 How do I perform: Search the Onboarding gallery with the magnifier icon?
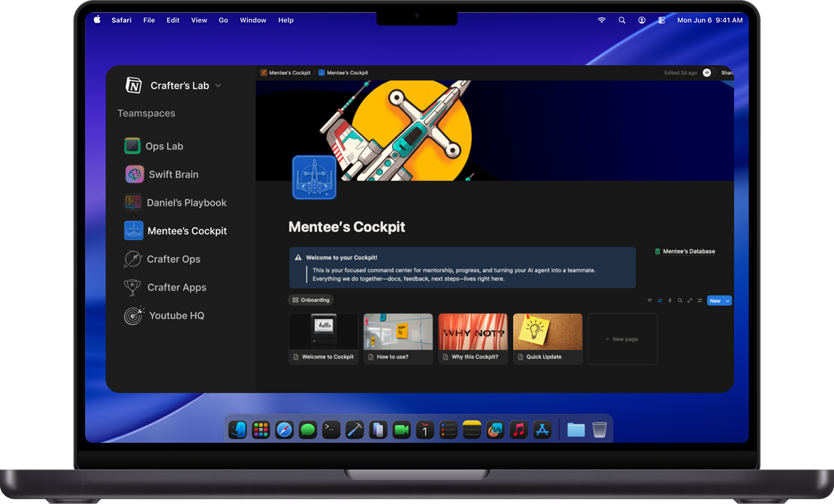680,301
